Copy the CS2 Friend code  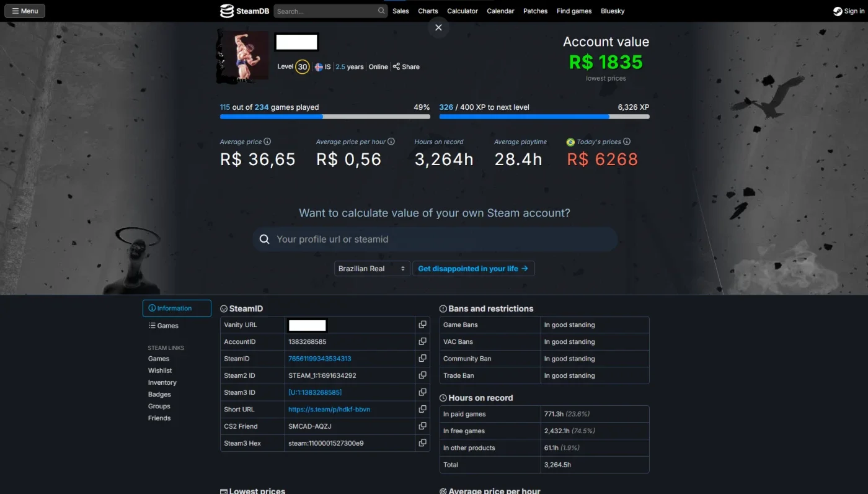click(x=422, y=426)
